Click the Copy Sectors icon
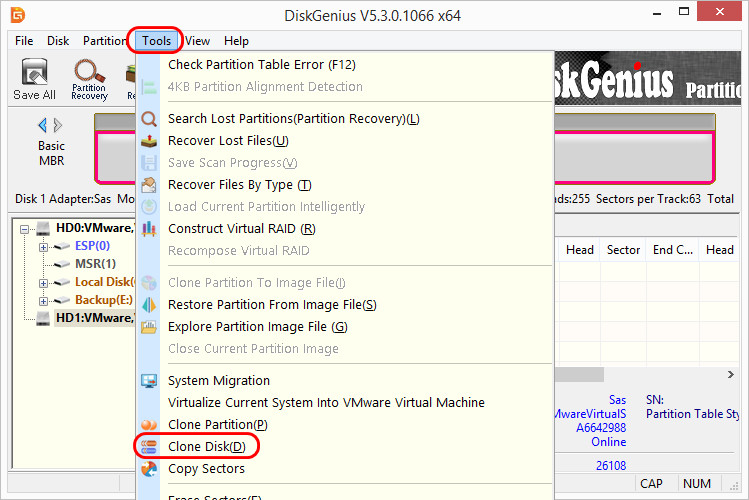Image resolution: width=749 pixels, height=500 pixels. tap(149, 468)
